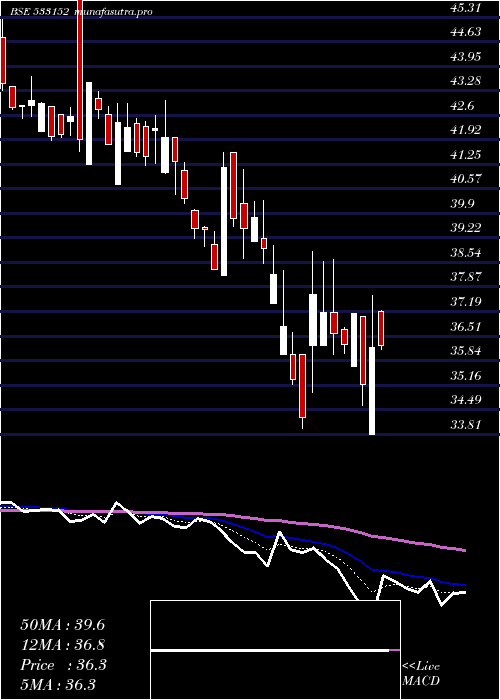
Task: Select the 41.92 price axis label
Action: (x=466, y=130)
